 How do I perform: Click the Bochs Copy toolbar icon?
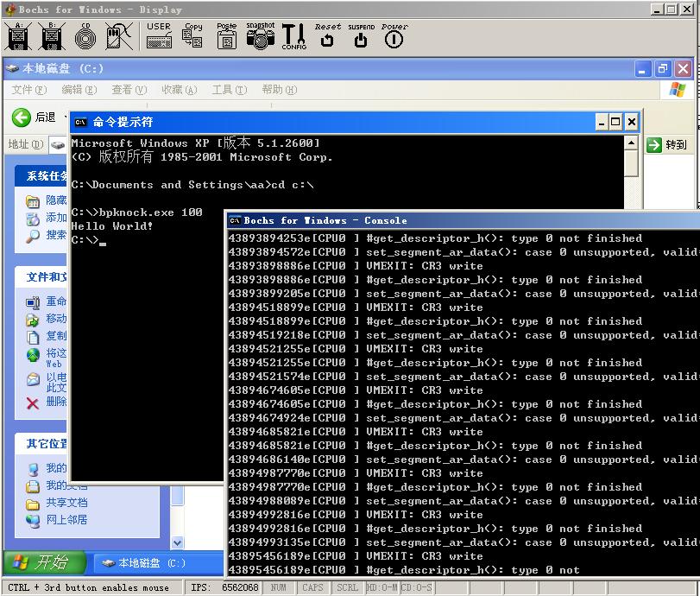click(x=192, y=35)
